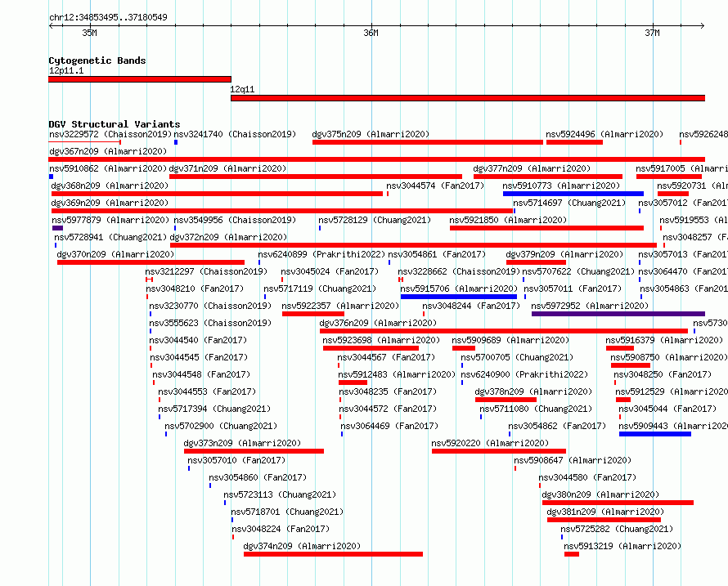Click nsv6240900 (Prakrithi2022) label
The height and width of the screenshot is (586, 728).
524,374
